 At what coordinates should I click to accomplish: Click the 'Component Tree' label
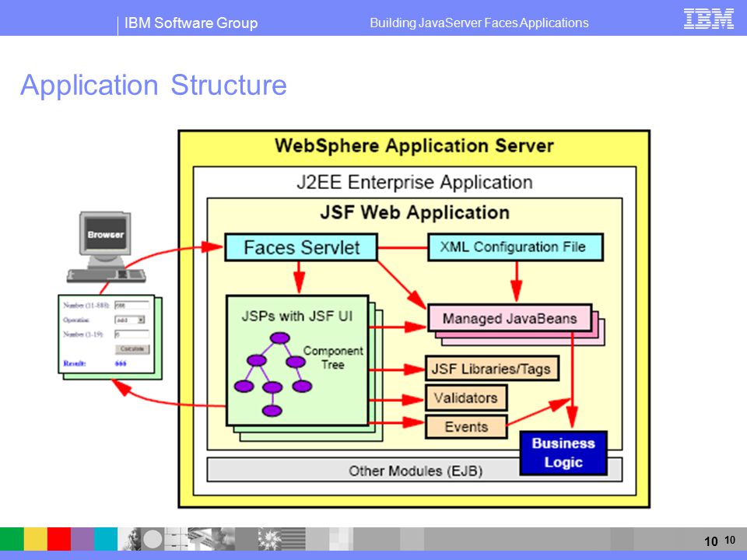333,358
